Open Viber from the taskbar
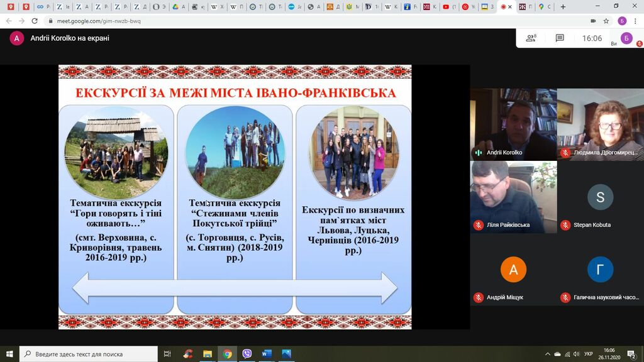Viewport: 644px width, 362px height. tap(247, 354)
